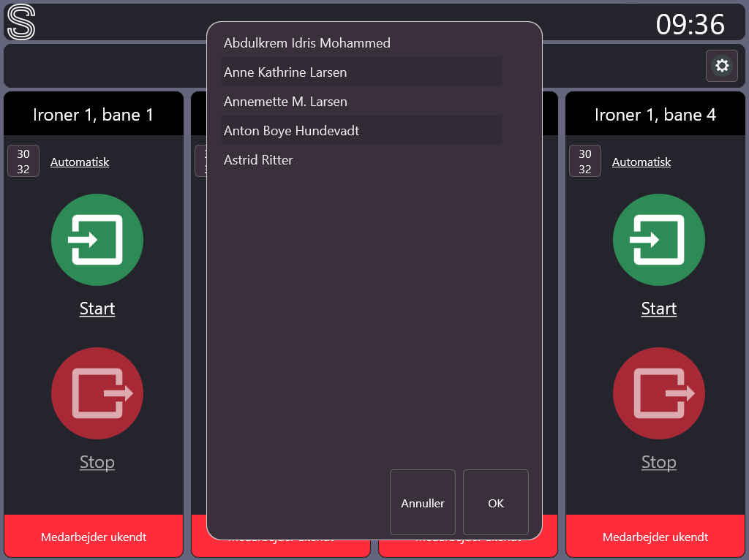Click the red Stop icon in bane 4
Image resolution: width=749 pixels, height=560 pixels.
(659, 393)
